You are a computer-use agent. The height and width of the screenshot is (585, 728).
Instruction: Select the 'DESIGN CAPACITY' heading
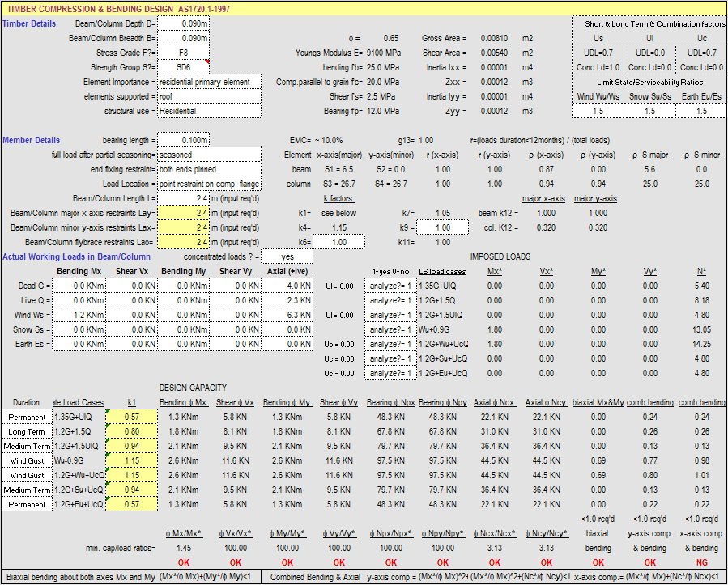pos(193,388)
